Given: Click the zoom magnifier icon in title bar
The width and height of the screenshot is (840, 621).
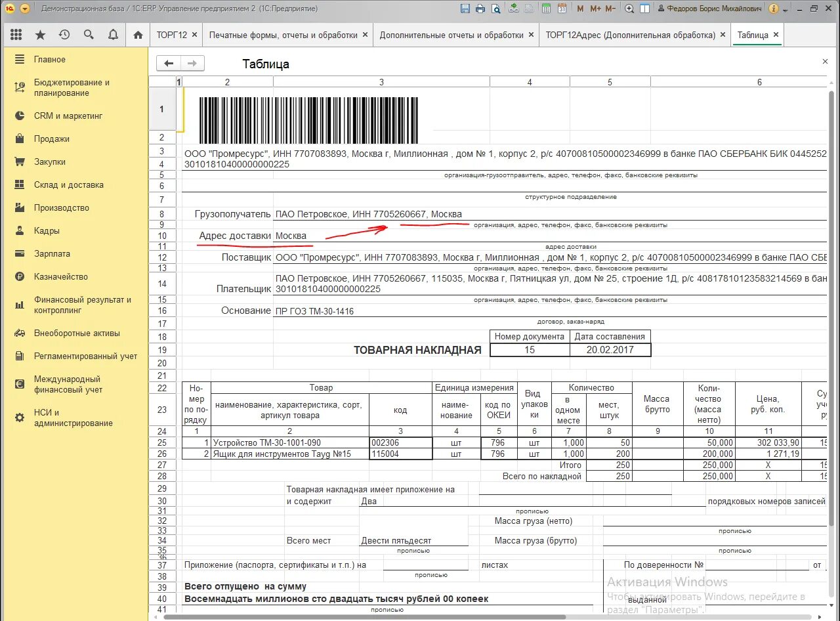Looking at the screenshot, I should [629, 9].
